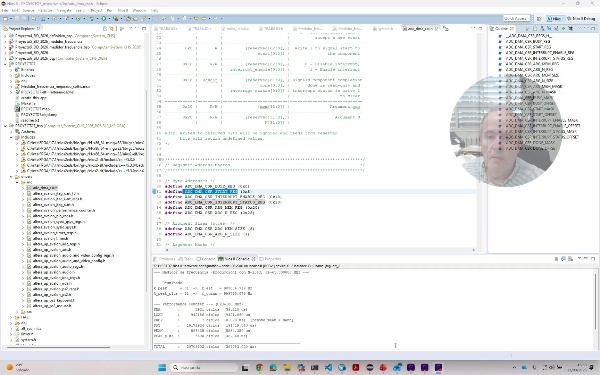Click highlighted ADC_DMA_CSR_START_REG define in editor

coord(211,191)
